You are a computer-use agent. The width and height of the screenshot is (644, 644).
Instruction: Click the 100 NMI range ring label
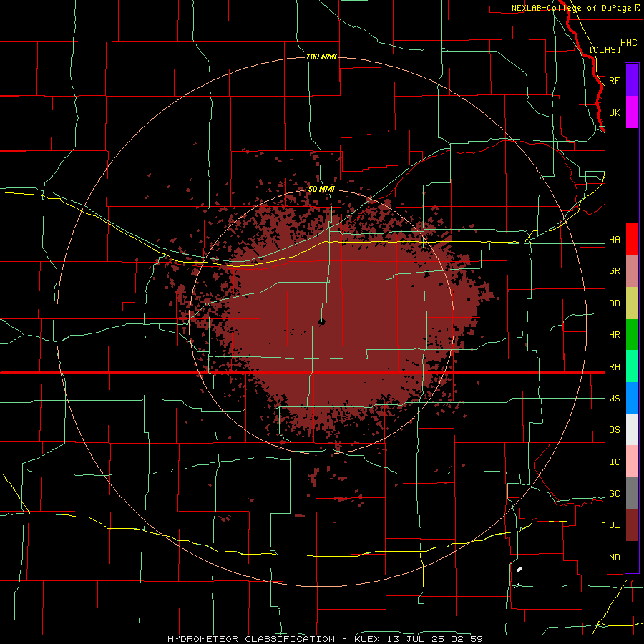pyautogui.click(x=321, y=57)
